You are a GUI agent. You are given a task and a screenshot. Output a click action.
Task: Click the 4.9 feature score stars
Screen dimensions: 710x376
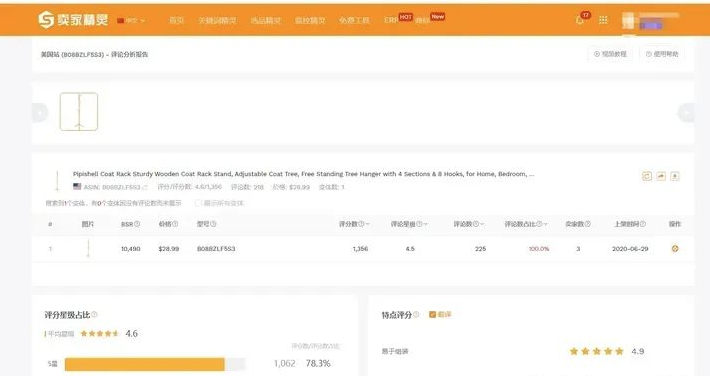tap(596, 351)
